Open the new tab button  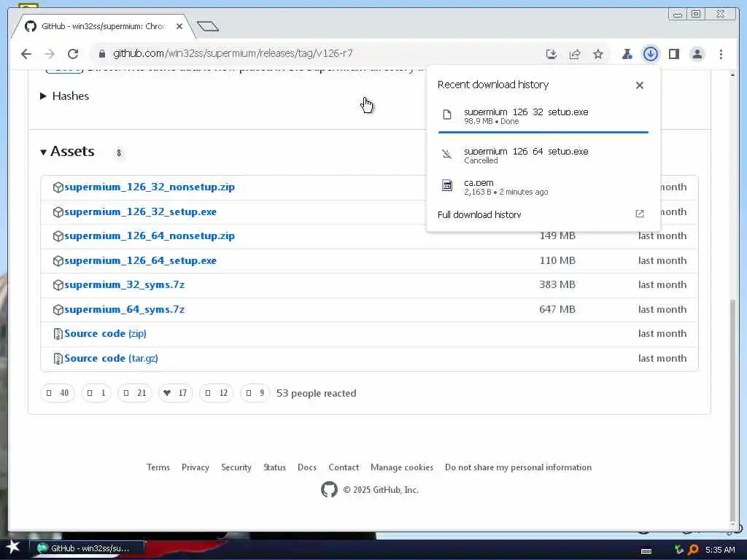(208, 26)
